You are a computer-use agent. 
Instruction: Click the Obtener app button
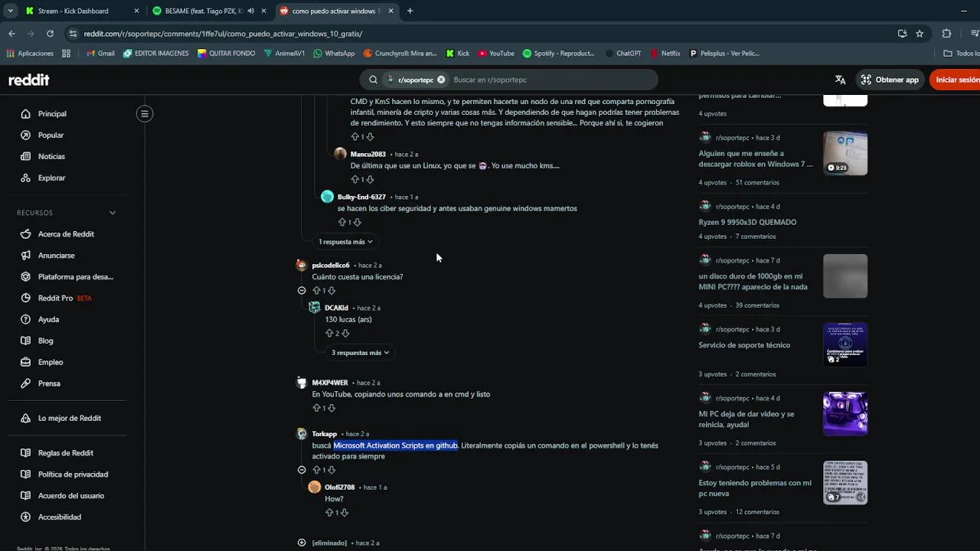point(890,80)
